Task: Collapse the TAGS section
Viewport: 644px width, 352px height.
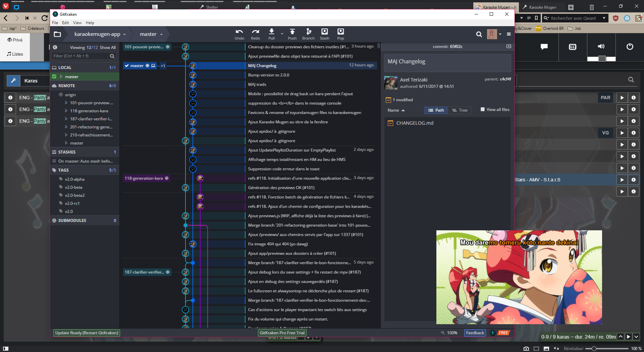Action: click(85, 170)
